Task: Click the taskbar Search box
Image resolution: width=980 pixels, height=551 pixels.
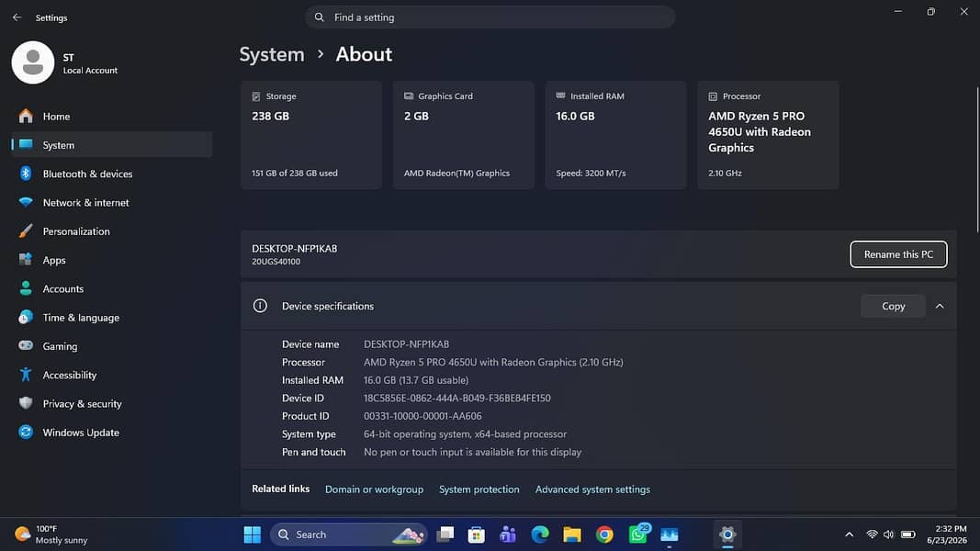Action: coord(349,534)
